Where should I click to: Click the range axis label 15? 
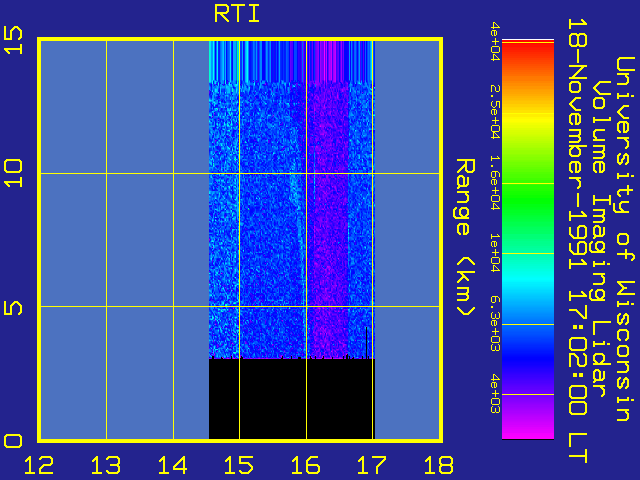click(x=13, y=40)
